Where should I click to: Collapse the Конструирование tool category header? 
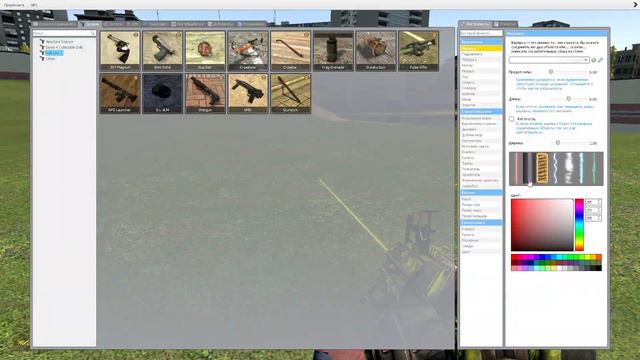[x=481, y=111]
